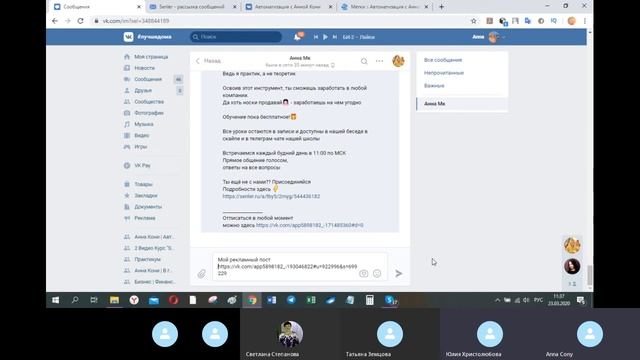Open the Windows Start menu
The height and width of the screenshot is (360, 640).
point(56,300)
